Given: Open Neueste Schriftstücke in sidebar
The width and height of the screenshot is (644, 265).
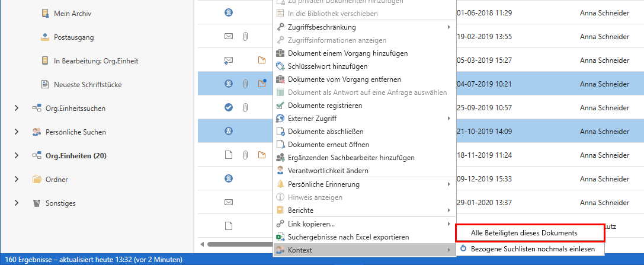Looking at the screenshot, I should pyautogui.click(x=87, y=85).
